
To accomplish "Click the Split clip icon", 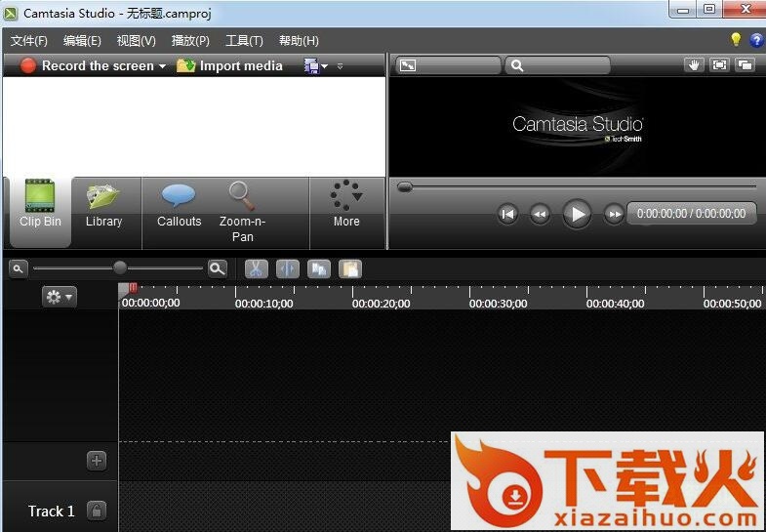I will click(287, 268).
